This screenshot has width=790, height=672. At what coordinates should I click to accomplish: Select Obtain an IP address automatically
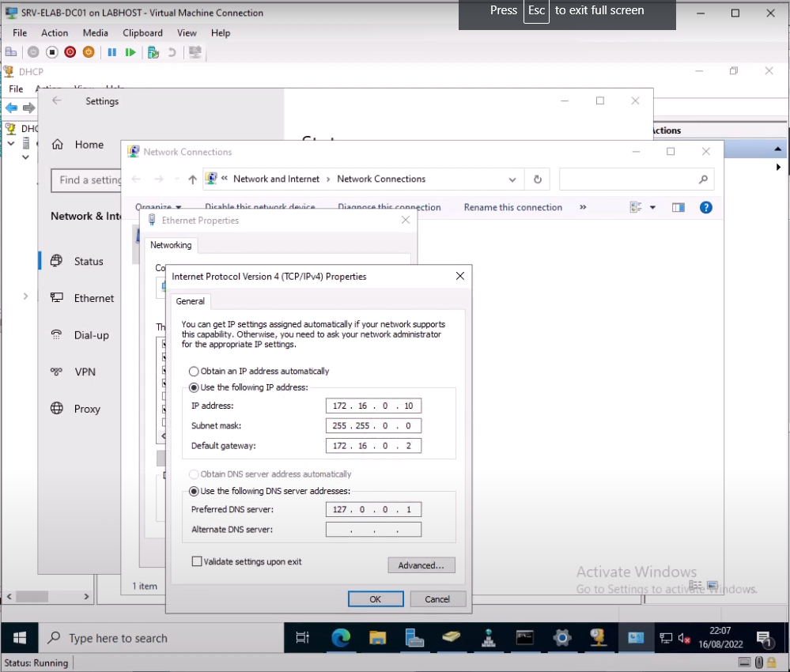pyautogui.click(x=192, y=371)
